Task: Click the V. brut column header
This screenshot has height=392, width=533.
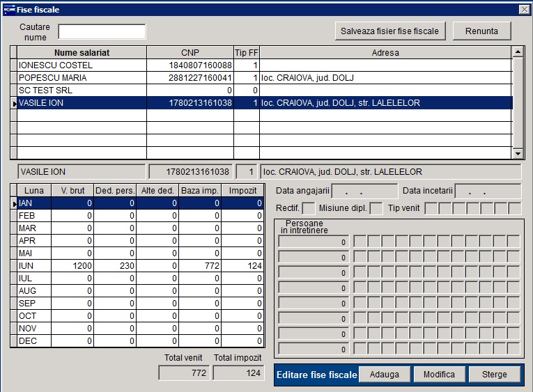Action: pos(72,191)
